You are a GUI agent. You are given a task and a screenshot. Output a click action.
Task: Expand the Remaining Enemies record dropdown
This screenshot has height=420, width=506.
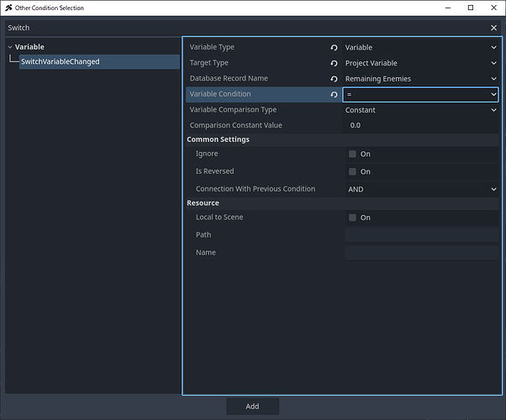(420, 79)
